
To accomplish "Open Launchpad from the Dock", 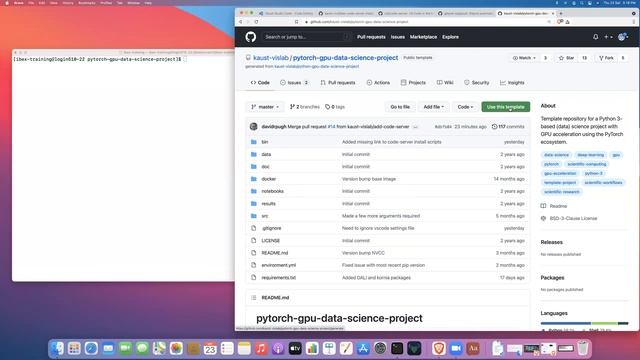I will 74,348.
